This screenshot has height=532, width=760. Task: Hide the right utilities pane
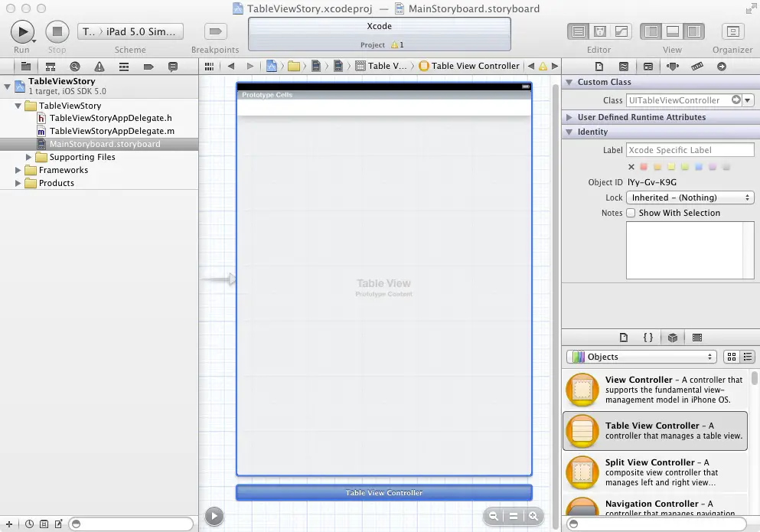coord(693,32)
